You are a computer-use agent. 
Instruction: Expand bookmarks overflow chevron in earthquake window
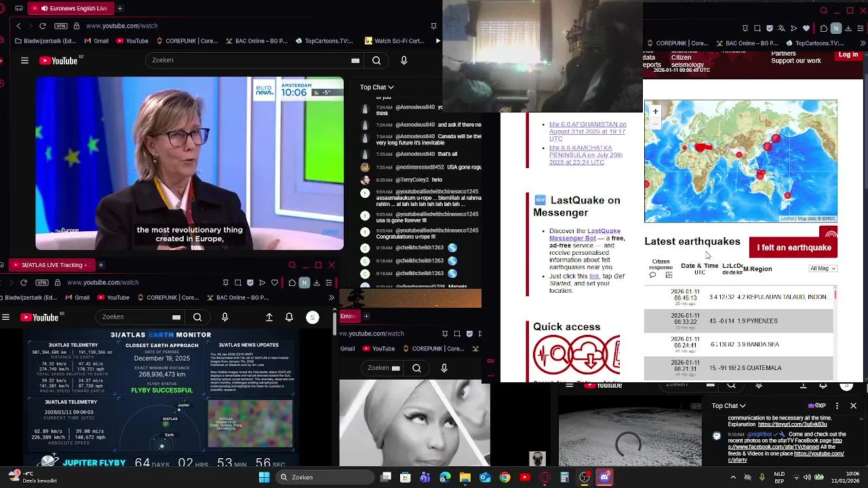click(x=863, y=43)
